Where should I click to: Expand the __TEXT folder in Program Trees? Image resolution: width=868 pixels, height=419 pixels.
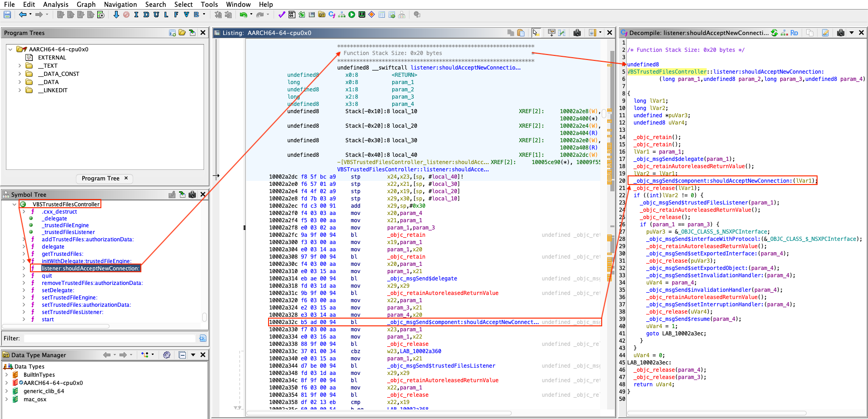click(20, 66)
